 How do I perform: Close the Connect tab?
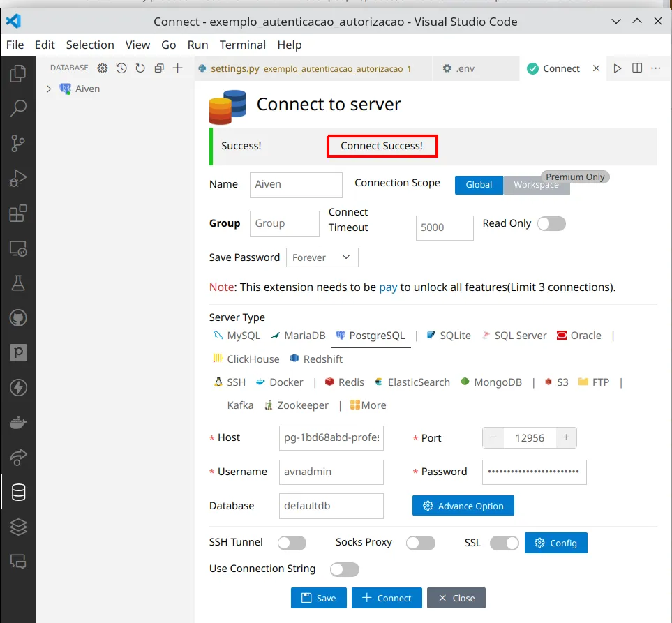(596, 68)
